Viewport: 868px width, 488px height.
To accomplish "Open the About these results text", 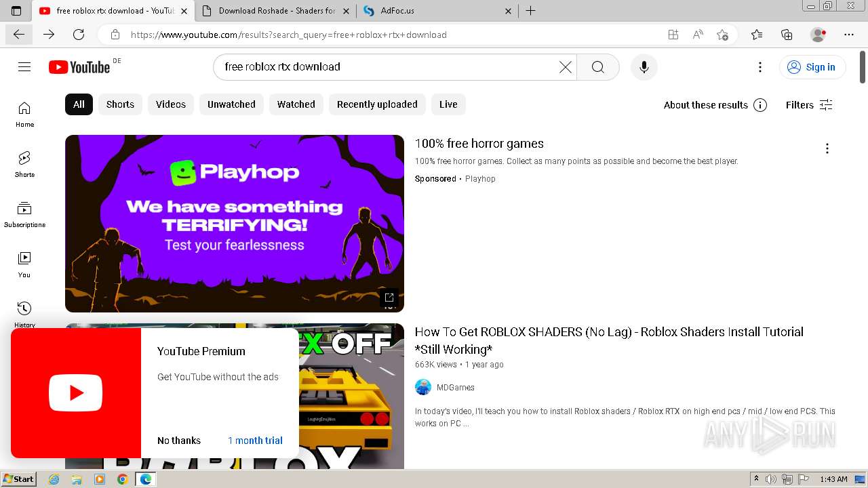I will 705,105.
